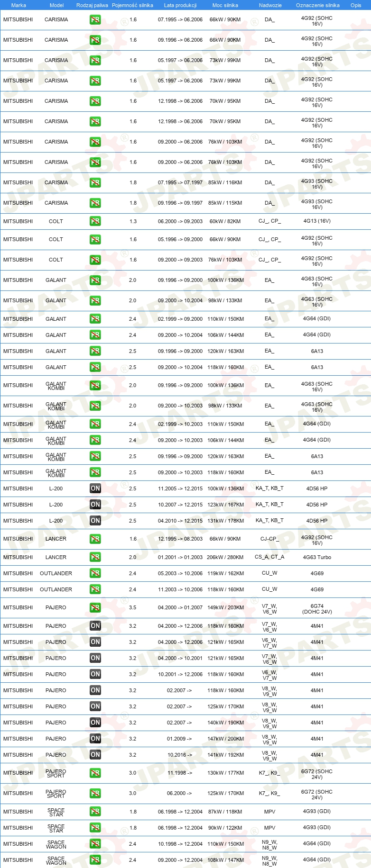Click the ON diesel icon in the L-200 123kW / 167KM row
The image size is (371, 868).
pyautogui.click(x=95, y=505)
